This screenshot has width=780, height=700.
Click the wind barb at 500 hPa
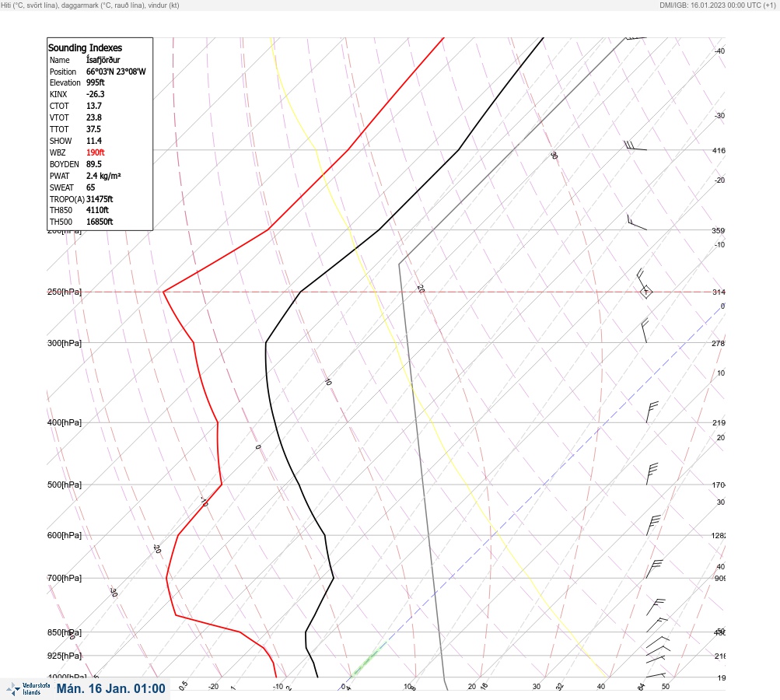[652, 474]
